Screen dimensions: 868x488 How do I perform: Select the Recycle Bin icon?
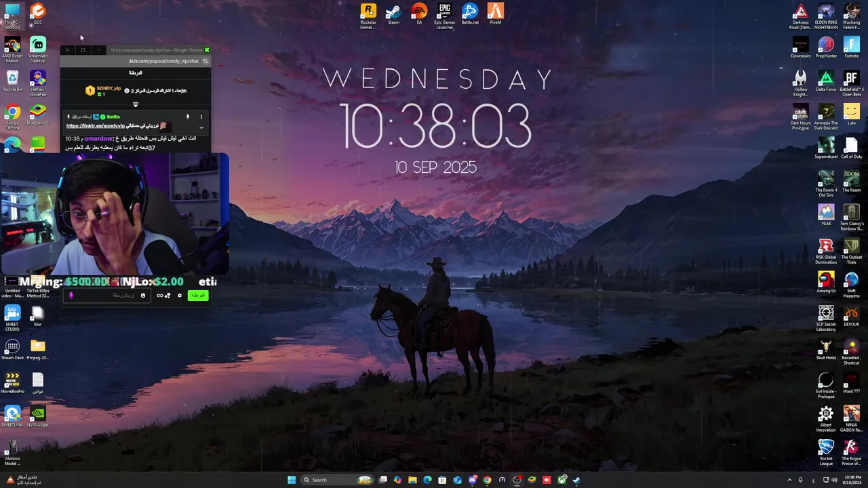coord(12,81)
